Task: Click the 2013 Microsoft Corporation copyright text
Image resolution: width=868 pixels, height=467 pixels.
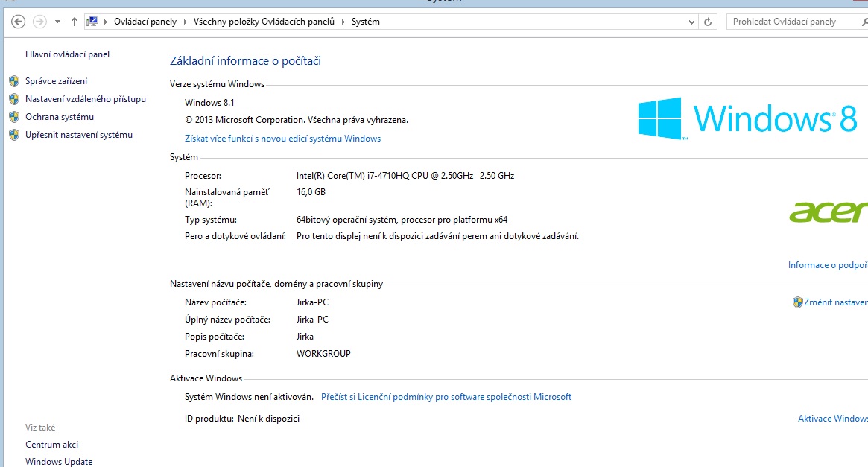Action: point(296,119)
